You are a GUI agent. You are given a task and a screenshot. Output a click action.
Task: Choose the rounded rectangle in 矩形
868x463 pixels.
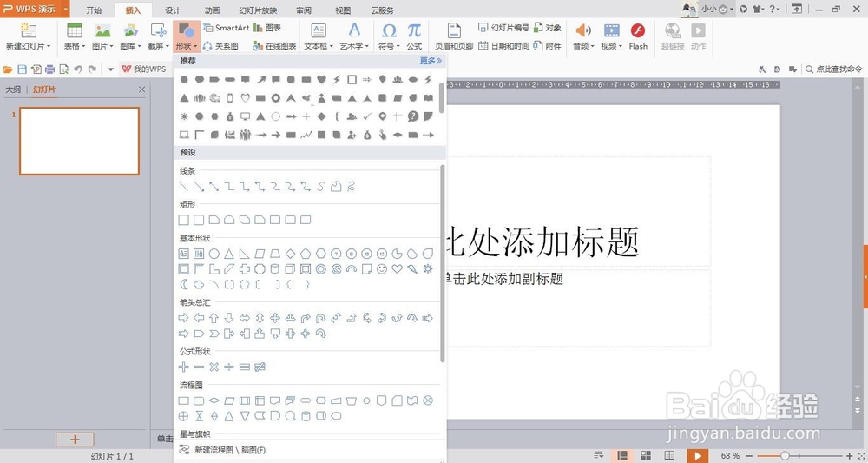(199, 220)
